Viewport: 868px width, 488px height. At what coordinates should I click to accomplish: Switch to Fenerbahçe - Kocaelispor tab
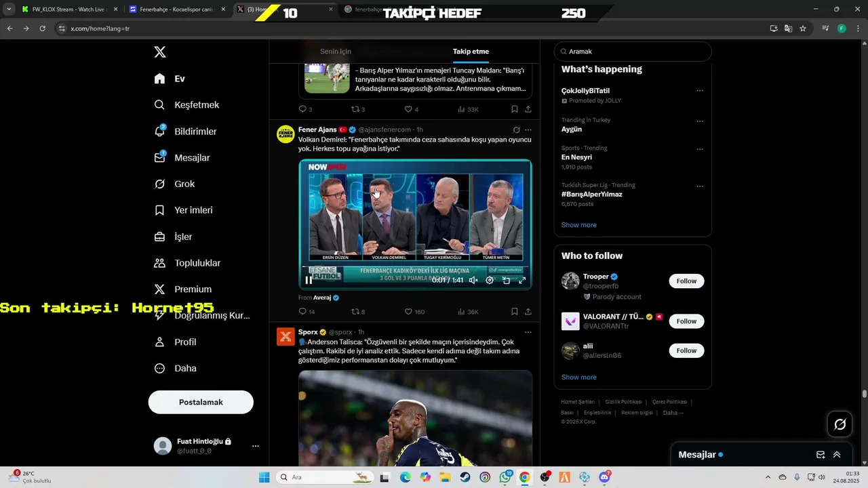[176, 9]
